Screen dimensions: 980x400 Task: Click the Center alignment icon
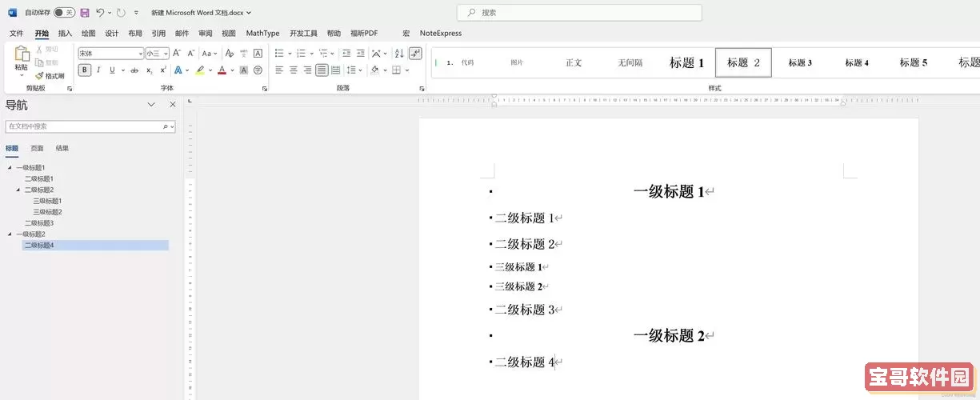coord(294,70)
